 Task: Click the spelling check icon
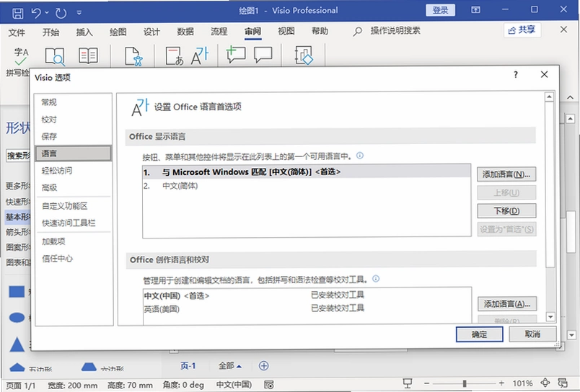coord(21,56)
